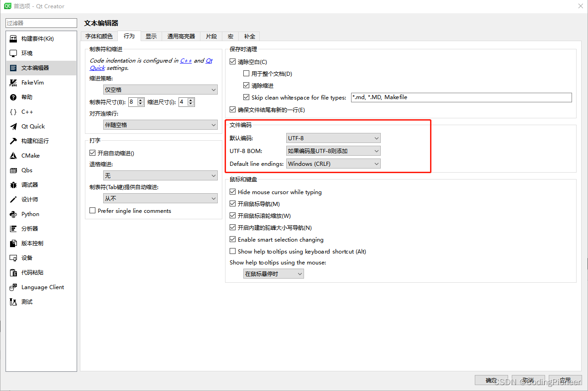588x391 pixels.
Task: Open the mouse tooltips dropdown showing 在鼠标悬停时
Action: pos(273,274)
